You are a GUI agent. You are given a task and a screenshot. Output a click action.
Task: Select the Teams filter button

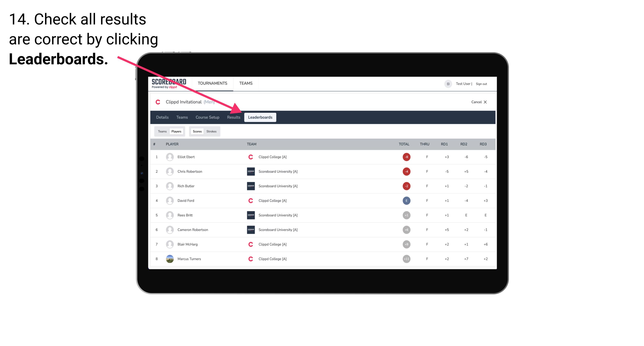tap(162, 131)
